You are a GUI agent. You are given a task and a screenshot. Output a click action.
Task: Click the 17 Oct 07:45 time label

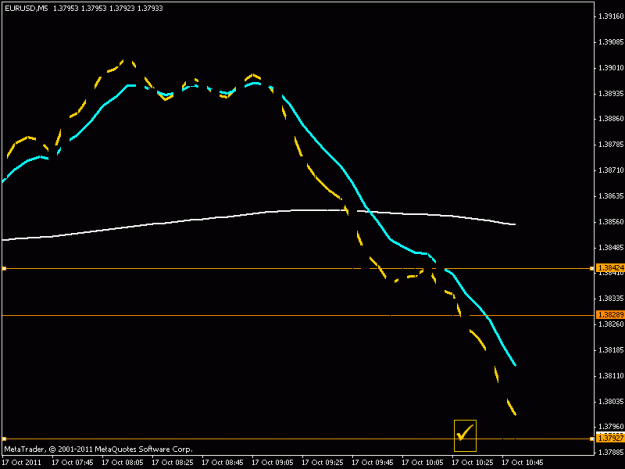[x=73, y=463]
